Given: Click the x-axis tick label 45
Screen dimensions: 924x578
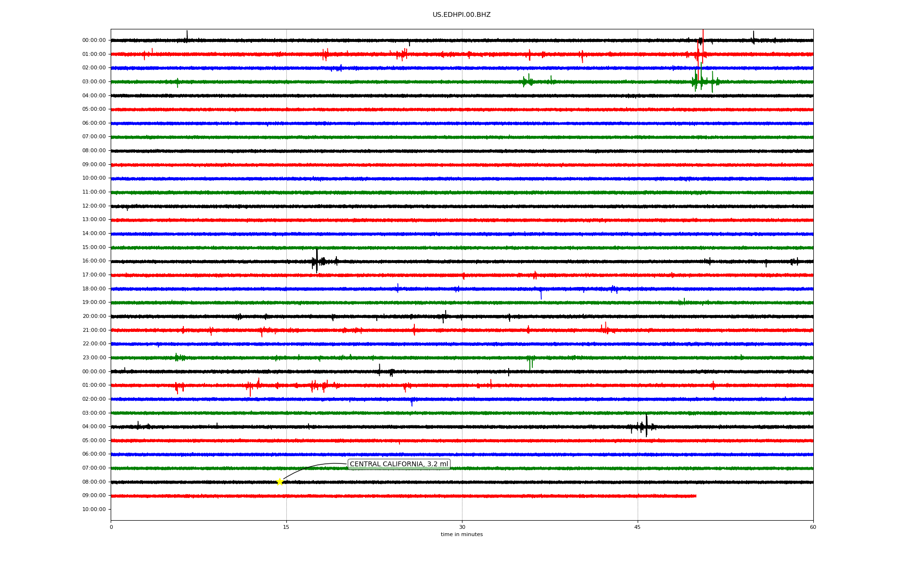Looking at the screenshot, I should pyautogui.click(x=638, y=527).
